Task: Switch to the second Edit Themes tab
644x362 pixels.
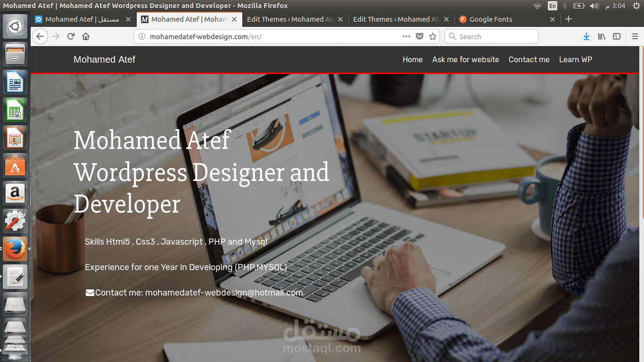Action: (x=402, y=19)
